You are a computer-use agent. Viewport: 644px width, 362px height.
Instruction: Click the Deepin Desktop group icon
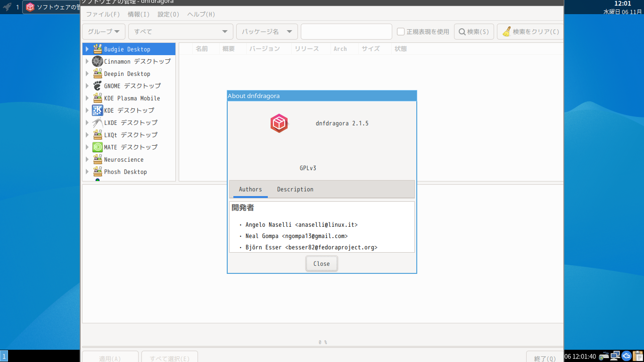pyautogui.click(x=98, y=74)
